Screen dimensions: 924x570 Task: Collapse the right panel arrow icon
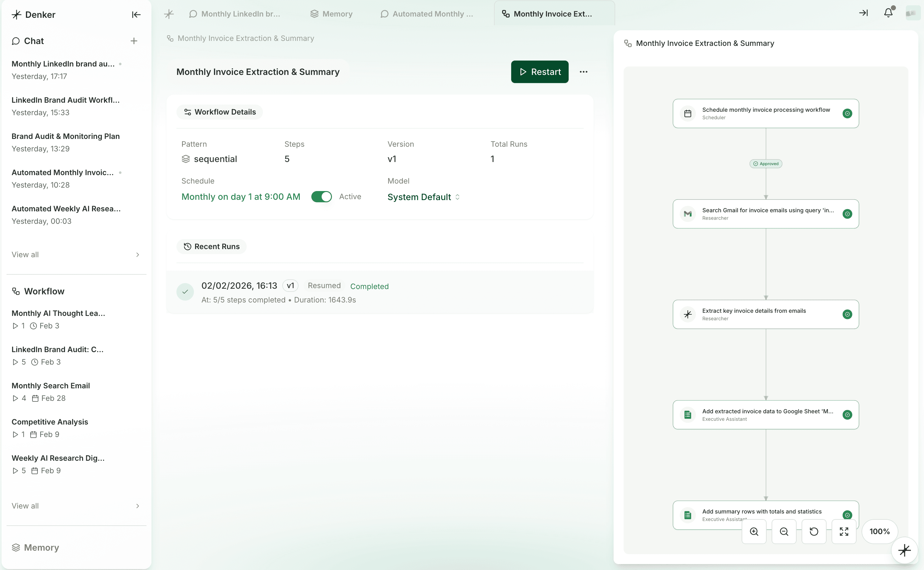864,13
